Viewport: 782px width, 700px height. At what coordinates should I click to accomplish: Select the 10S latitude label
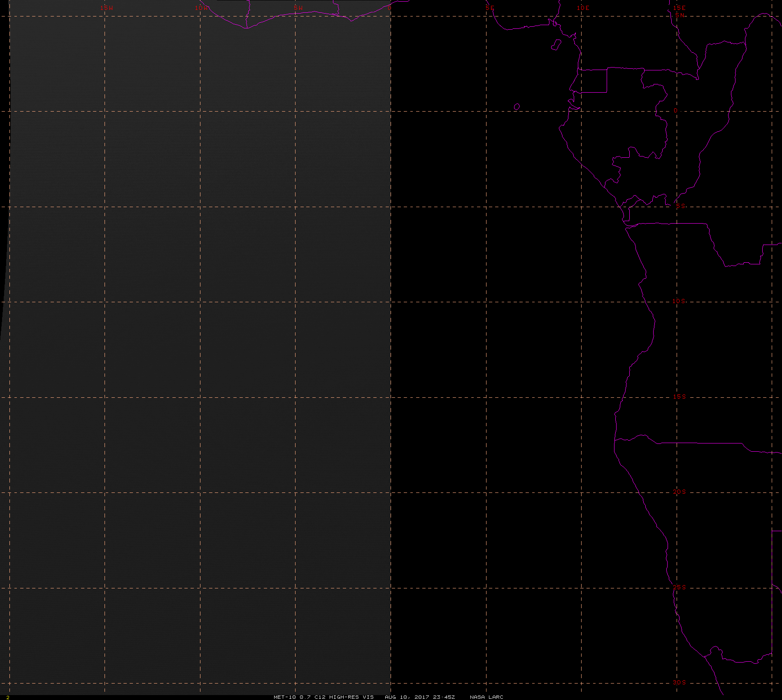coord(679,301)
